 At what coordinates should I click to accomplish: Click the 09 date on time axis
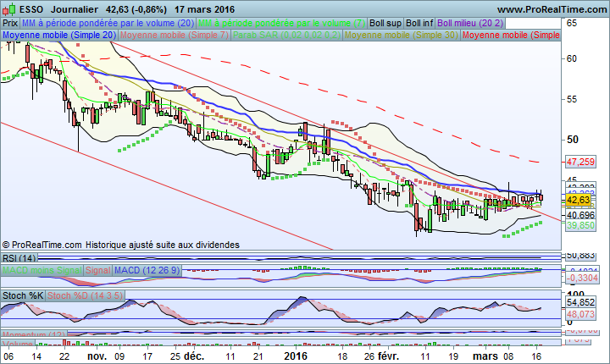pos(119,356)
